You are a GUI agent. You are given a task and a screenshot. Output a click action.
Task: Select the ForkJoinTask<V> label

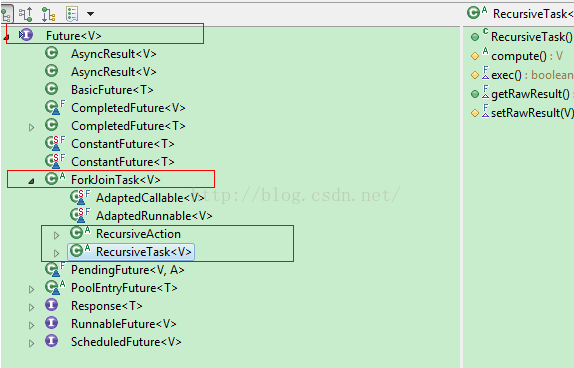(x=116, y=180)
